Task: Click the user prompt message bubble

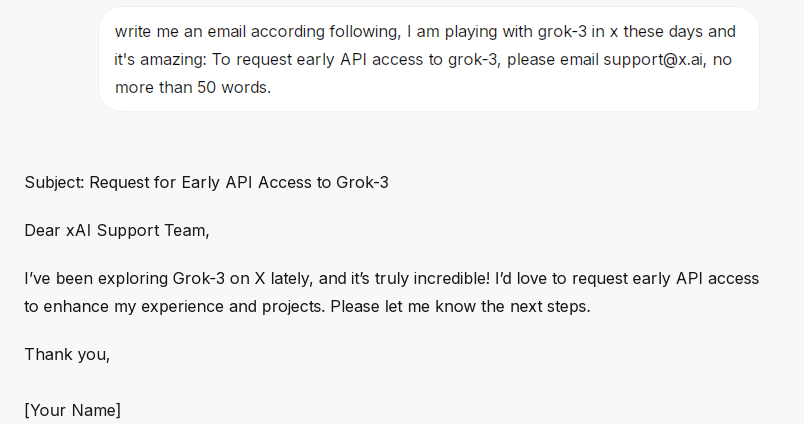Action: (429, 59)
